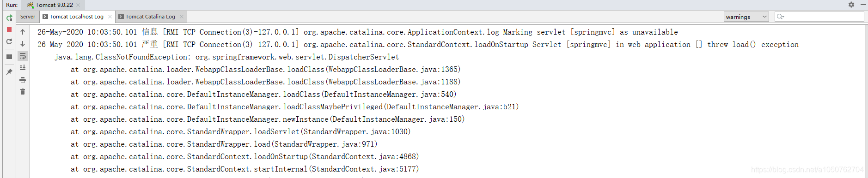Image resolution: width=868 pixels, height=178 pixels.
Task: Open StandardWrapper.java:1030 stack frame link
Action: (355, 132)
